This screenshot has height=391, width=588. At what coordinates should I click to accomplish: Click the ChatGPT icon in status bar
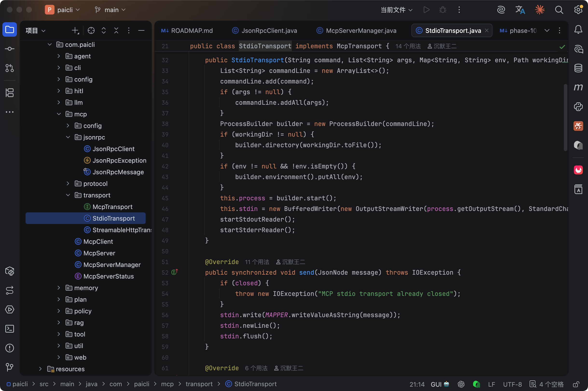(x=461, y=384)
